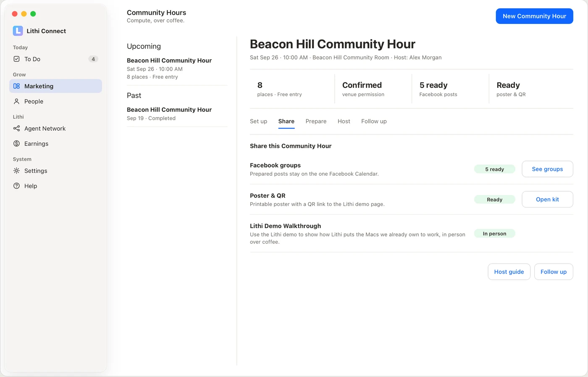Open the To Do list
This screenshot has height=377, width=588.
click(55, 59)
